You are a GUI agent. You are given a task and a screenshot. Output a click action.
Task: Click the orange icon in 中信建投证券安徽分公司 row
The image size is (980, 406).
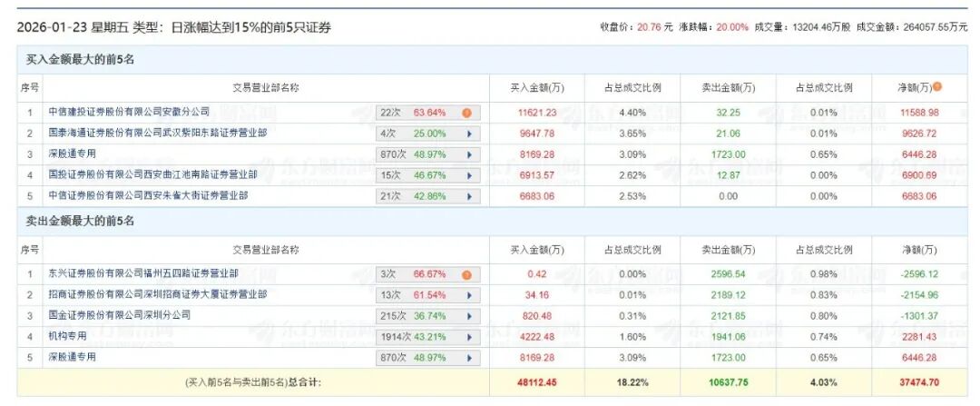(x=466, y=114)
